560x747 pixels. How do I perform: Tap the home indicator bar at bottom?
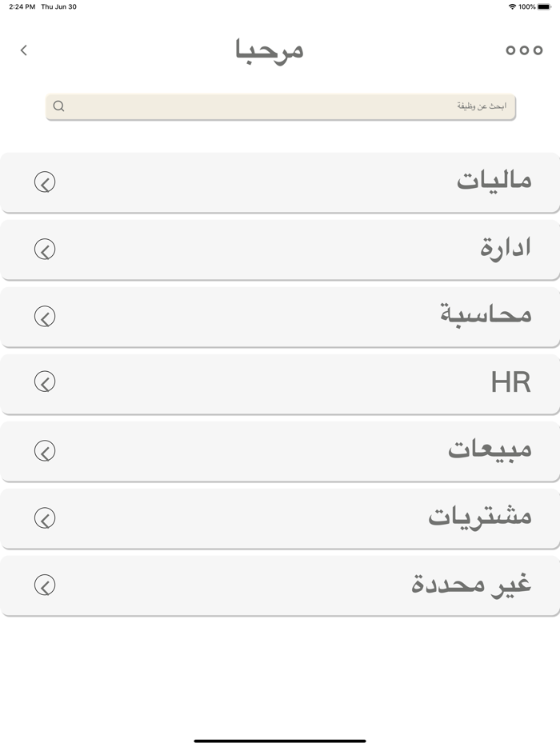point(280,739)
